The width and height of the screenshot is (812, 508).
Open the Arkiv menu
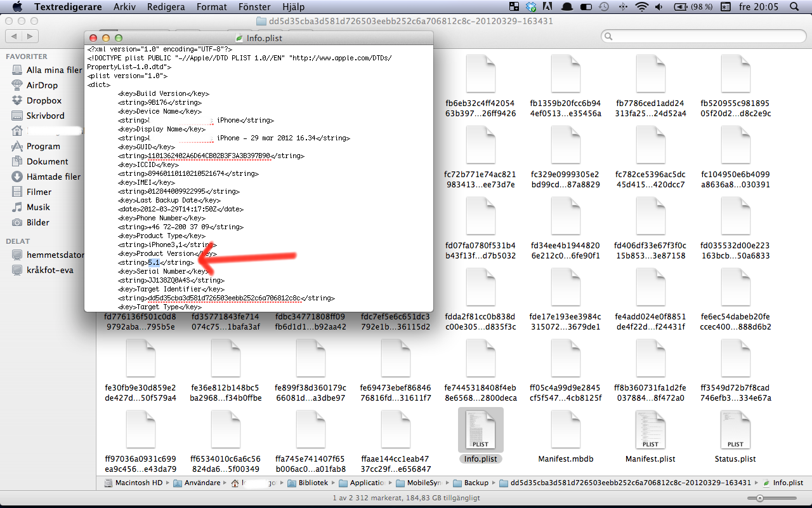pyautogui.click(x=124, y=7)
